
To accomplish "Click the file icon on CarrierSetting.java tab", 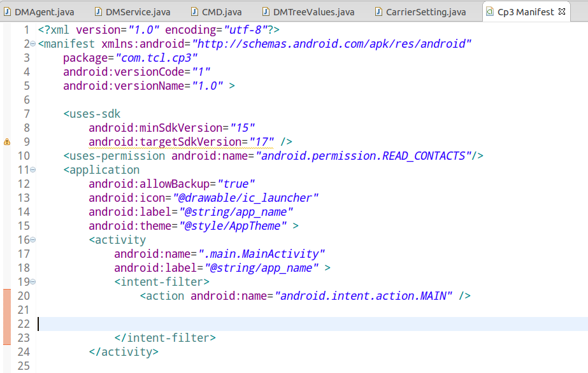I will tap(378, 12).
